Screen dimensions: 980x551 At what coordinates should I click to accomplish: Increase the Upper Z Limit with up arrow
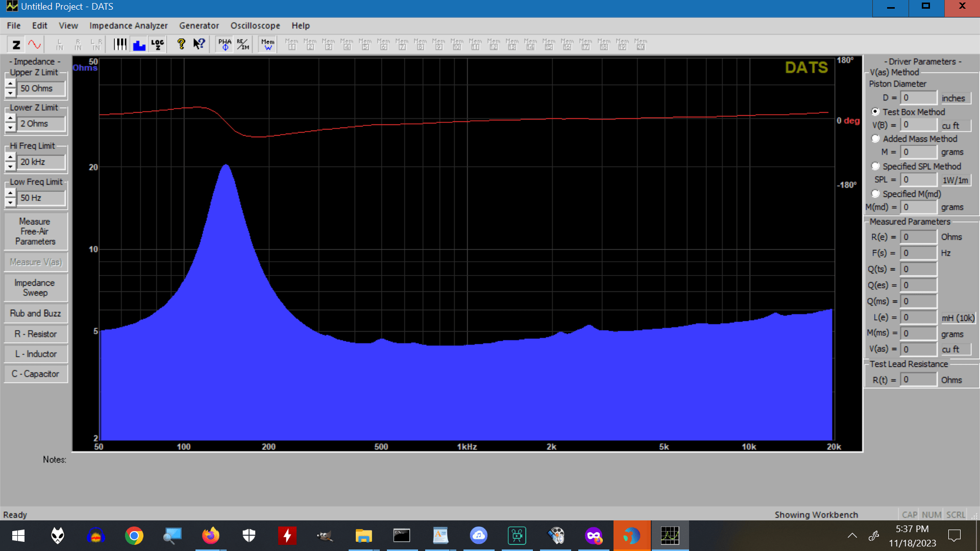click(10, 84)
